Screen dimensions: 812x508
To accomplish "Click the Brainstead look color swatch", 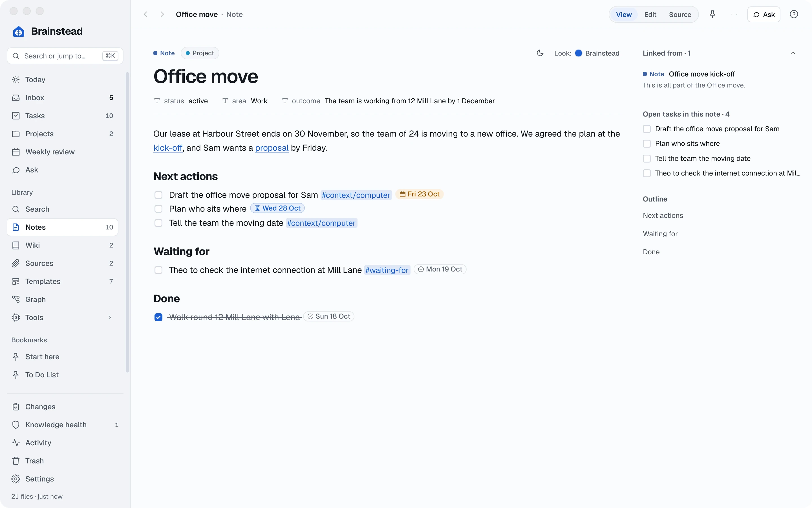I will point(579,53).
